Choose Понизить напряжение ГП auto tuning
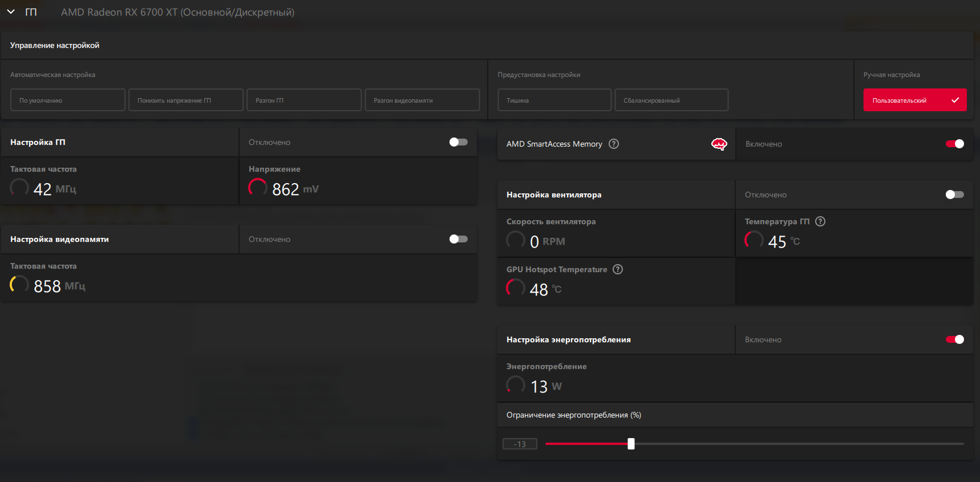This screenshot has height=482, width=980. pyautogui.click(x=186, y=100)
